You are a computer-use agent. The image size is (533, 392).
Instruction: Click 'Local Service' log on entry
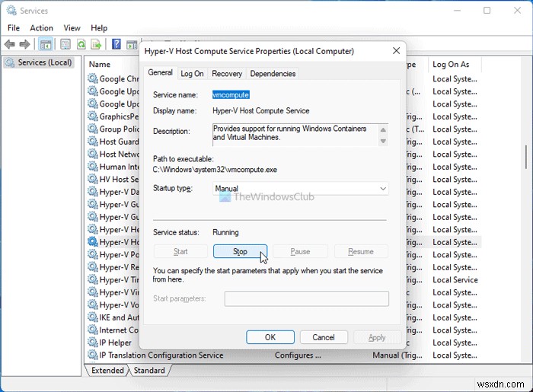click(455, 279)
